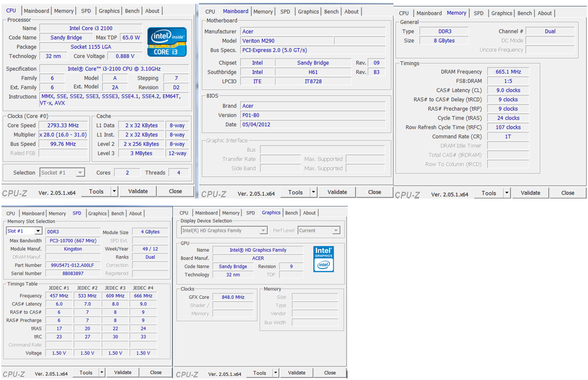Click the GPU Board Manuf. value ACER
Viewport: 588px width, 380px height.
click(x=258, y=258)
